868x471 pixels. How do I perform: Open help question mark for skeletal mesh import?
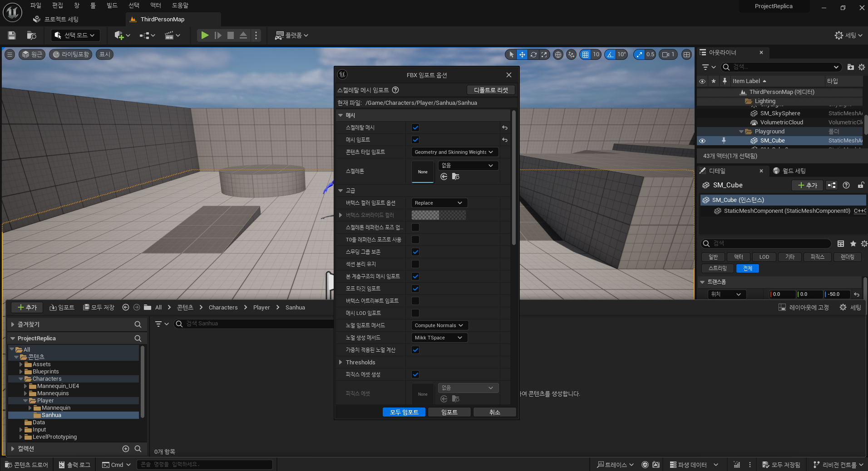pos(395,90)
